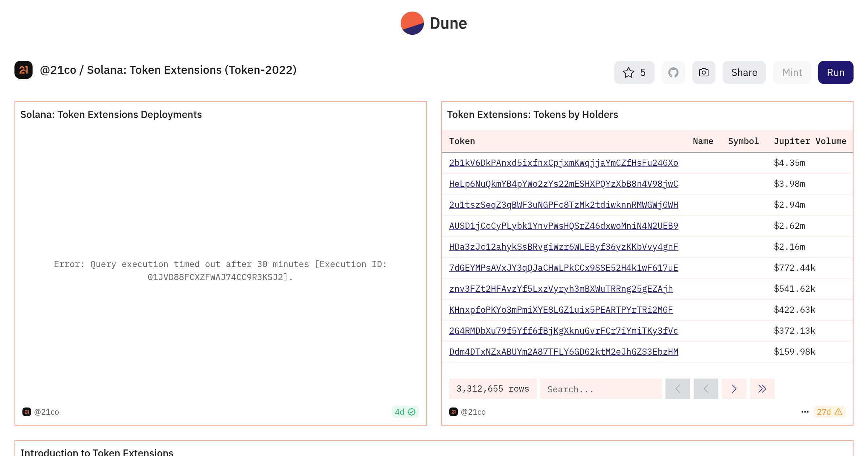Open the Solana: Token Extensions Deployments title
Image resolution: width=868 pixels, height=456 pixels.
pyautogui.click(x=111, y=114)
